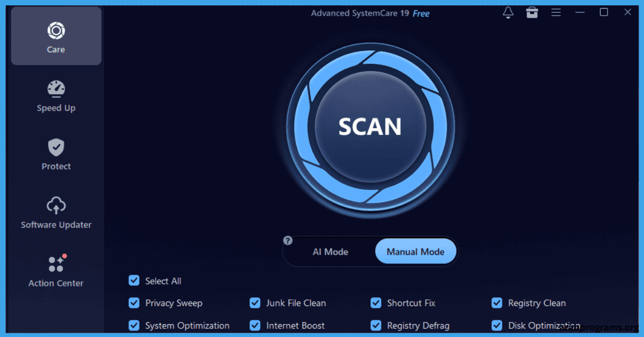This screenshot has width=644, height=337.
Task: Toggle the Select All checkbox
Action: 134,281
